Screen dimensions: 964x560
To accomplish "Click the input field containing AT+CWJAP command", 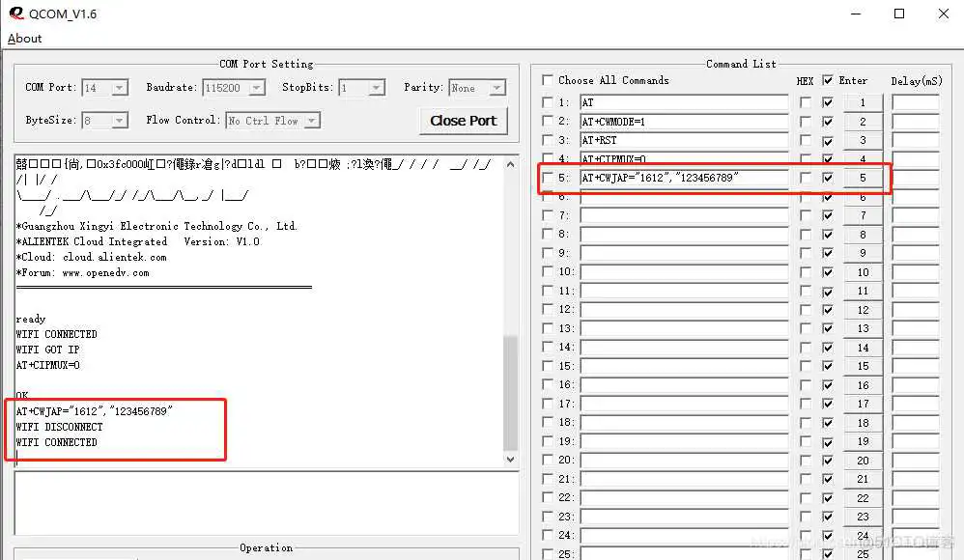I will pos(684,178).
